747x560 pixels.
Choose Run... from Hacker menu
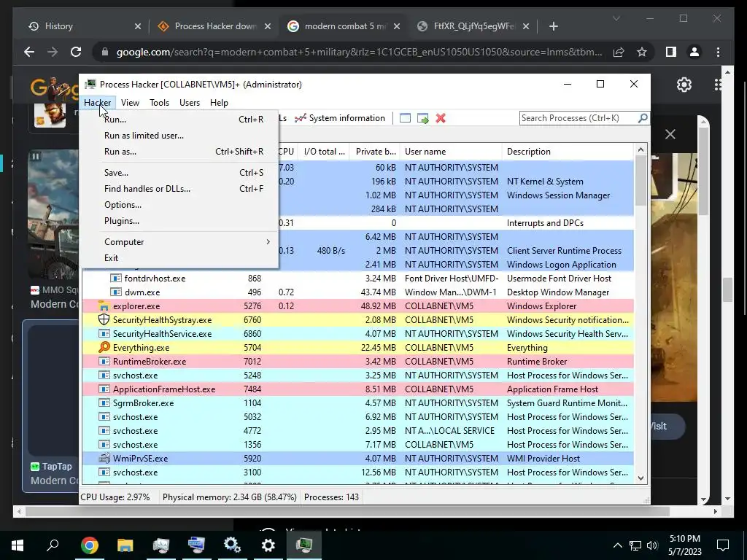coord(179,120)
